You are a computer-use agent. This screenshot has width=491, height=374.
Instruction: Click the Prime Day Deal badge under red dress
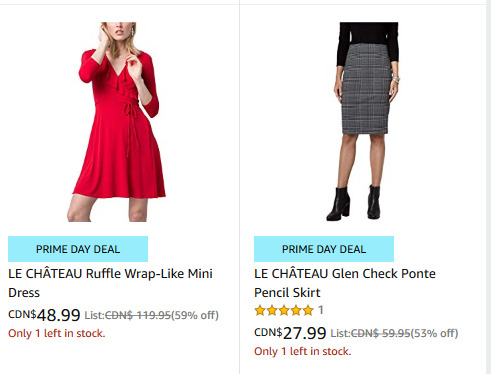(x=78, y=249)
